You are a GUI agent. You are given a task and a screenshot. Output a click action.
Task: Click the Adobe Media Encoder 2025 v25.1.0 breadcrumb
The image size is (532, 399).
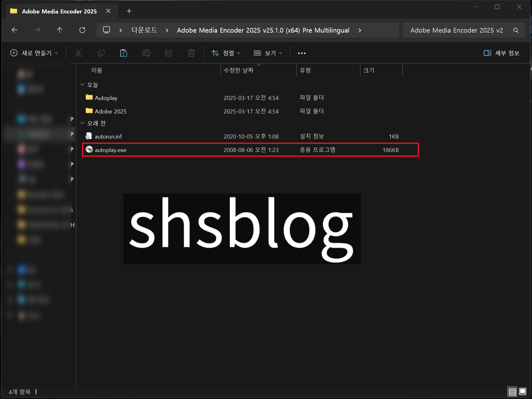[263, 30]
